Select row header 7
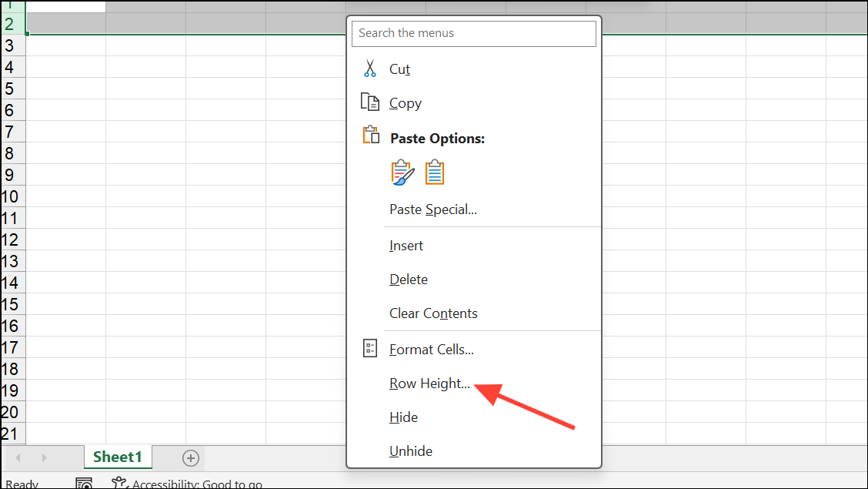 [13, 132]
